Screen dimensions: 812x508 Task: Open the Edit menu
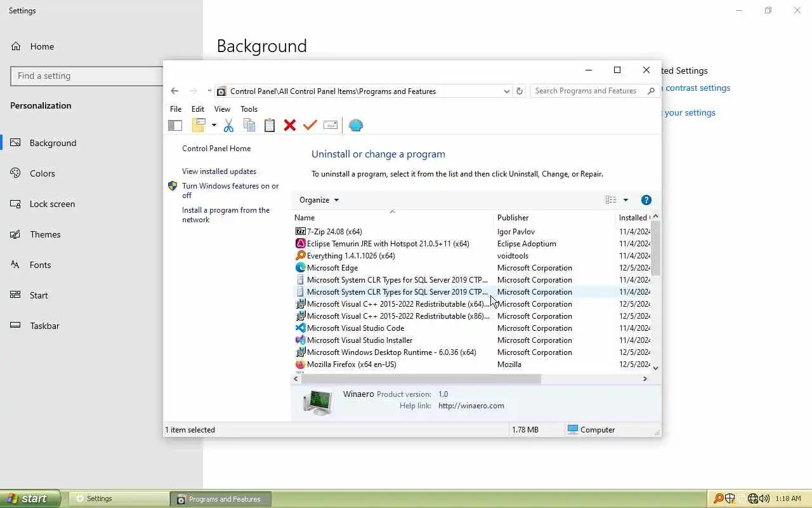pos(198,109)
